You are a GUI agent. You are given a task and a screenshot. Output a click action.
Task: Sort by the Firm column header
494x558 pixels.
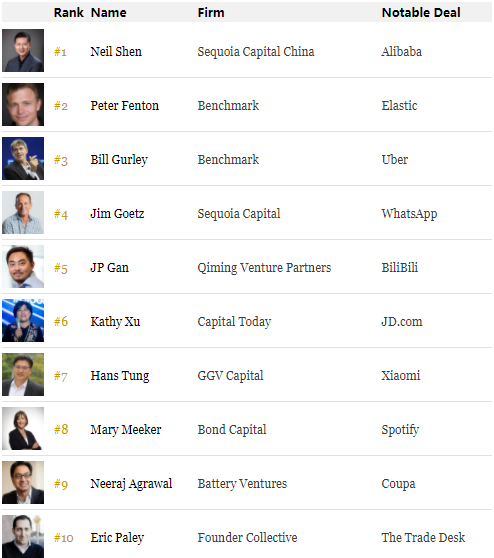click(211, 12)
